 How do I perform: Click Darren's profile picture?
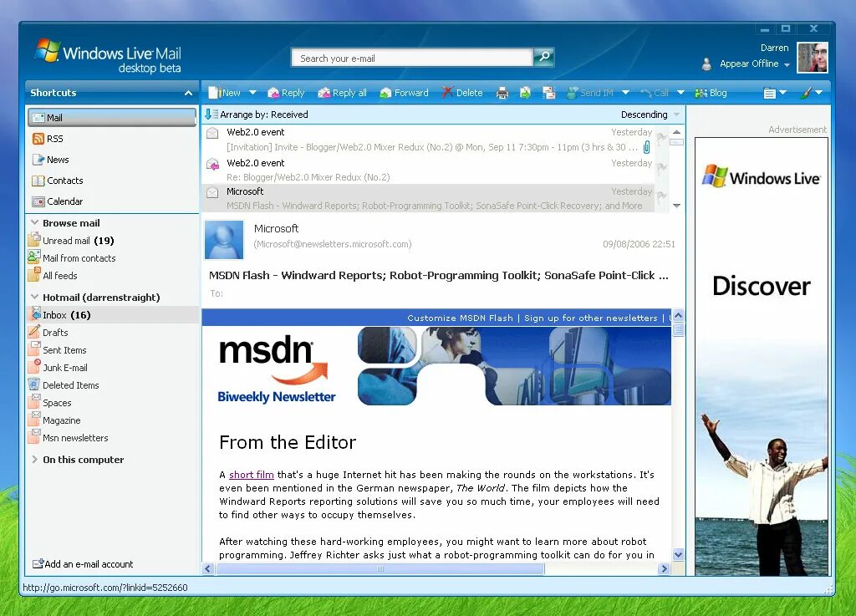coord(813,58)
